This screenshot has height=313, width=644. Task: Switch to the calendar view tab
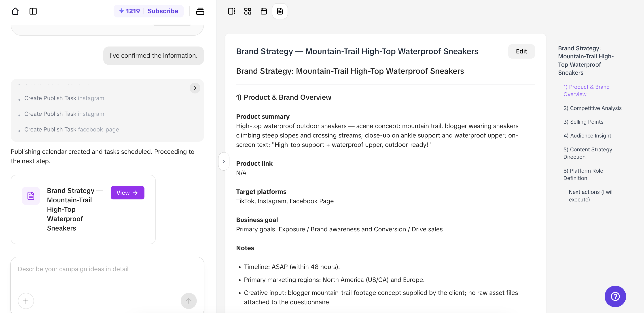point(263,11)
